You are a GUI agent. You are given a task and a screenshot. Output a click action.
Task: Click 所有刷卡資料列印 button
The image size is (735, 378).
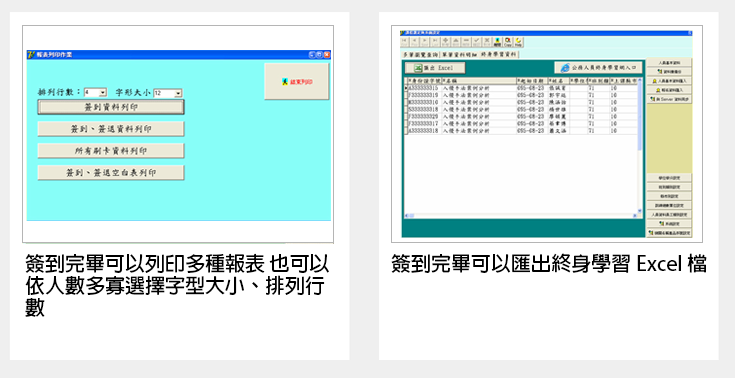pyautogui.click(x=111, y=151)
